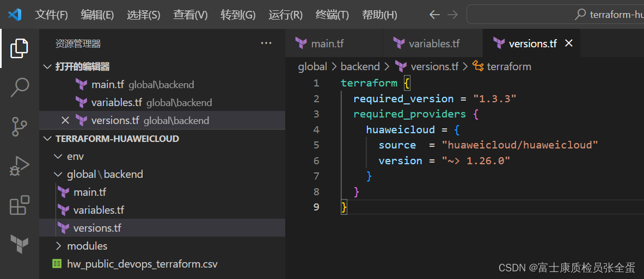
Task: Click the command center search box
Action: 555,15
